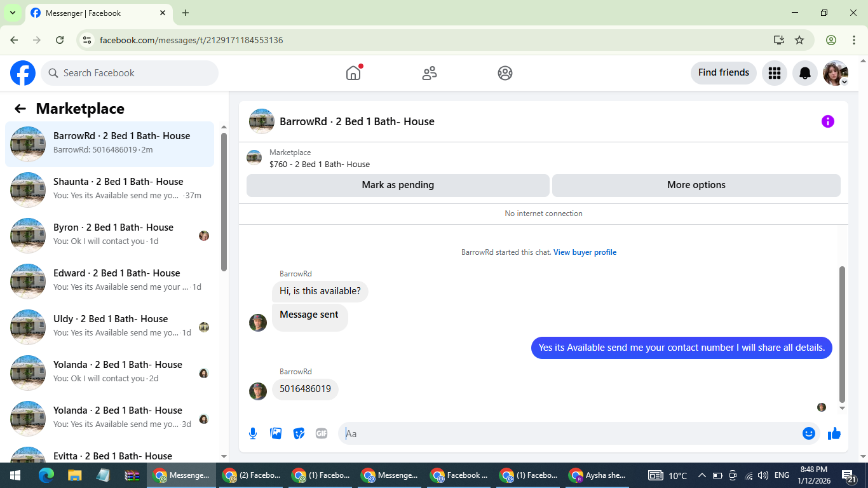The width and height of the screenshot is (868, 488).
Task: Open Chrome profile icon
Action: tap(831, 40)
